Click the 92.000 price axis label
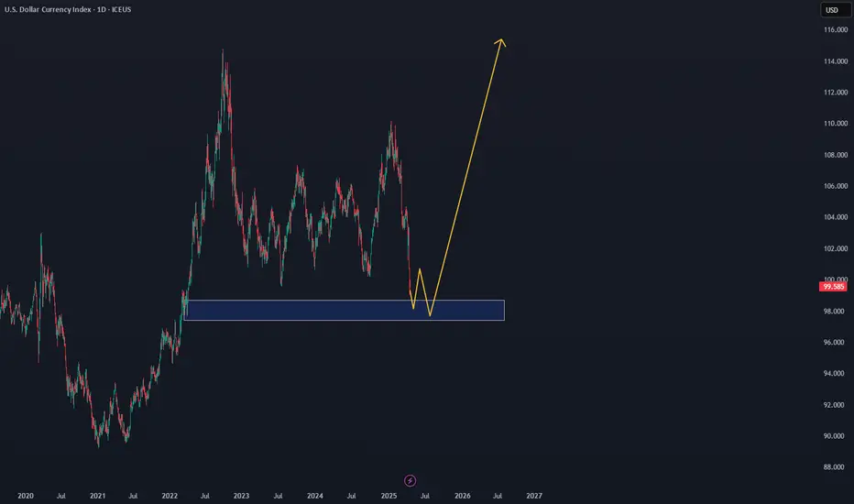854x504 pixels. 834,405
